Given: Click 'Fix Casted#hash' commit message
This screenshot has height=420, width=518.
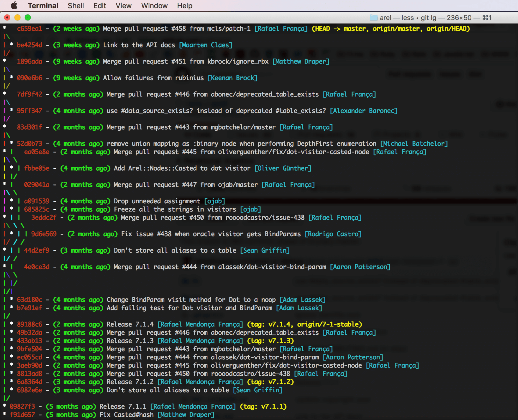Looking at the screenshot, I should (126, 415).
